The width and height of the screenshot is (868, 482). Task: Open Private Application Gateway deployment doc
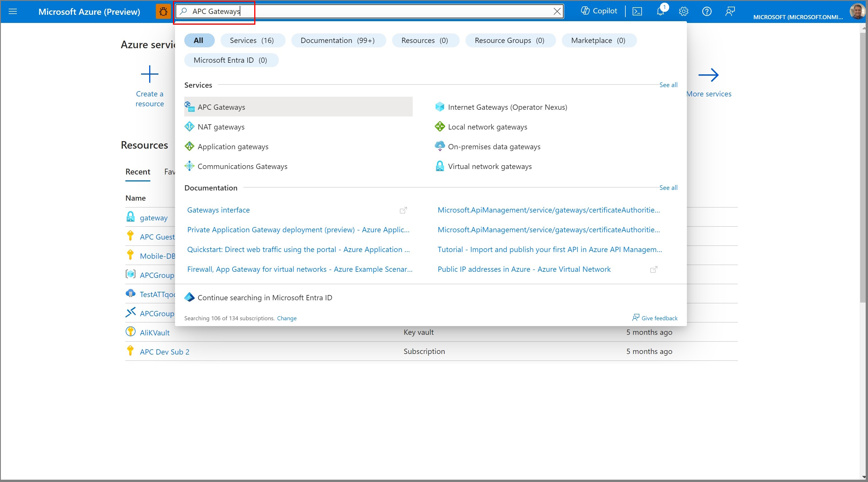pos(298,230)
